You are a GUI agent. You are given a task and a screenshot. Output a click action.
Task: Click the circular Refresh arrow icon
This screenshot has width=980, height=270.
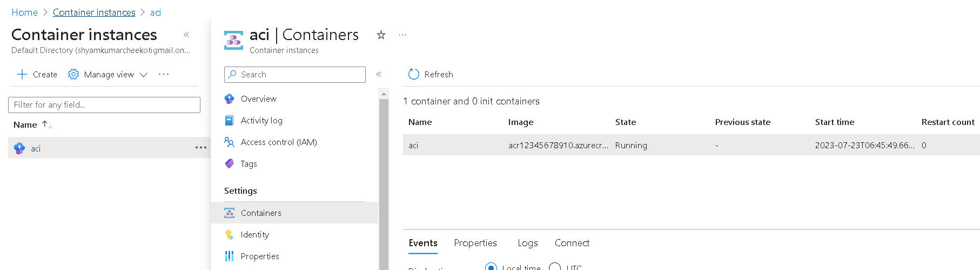click(414, 74)
